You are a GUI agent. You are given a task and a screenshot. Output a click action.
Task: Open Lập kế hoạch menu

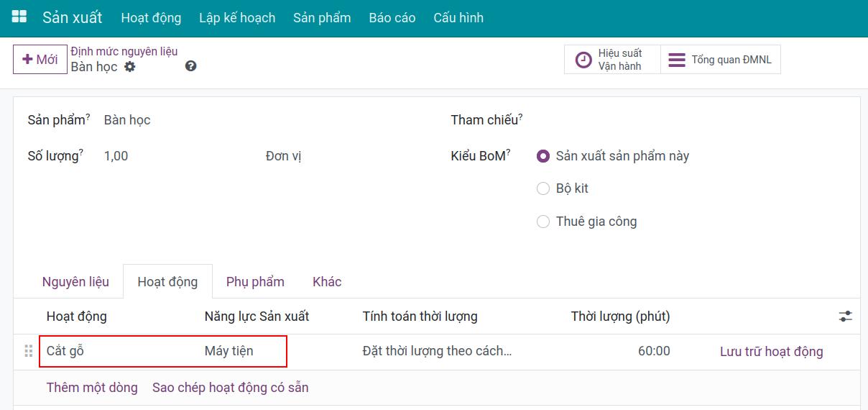coord(237,18)
